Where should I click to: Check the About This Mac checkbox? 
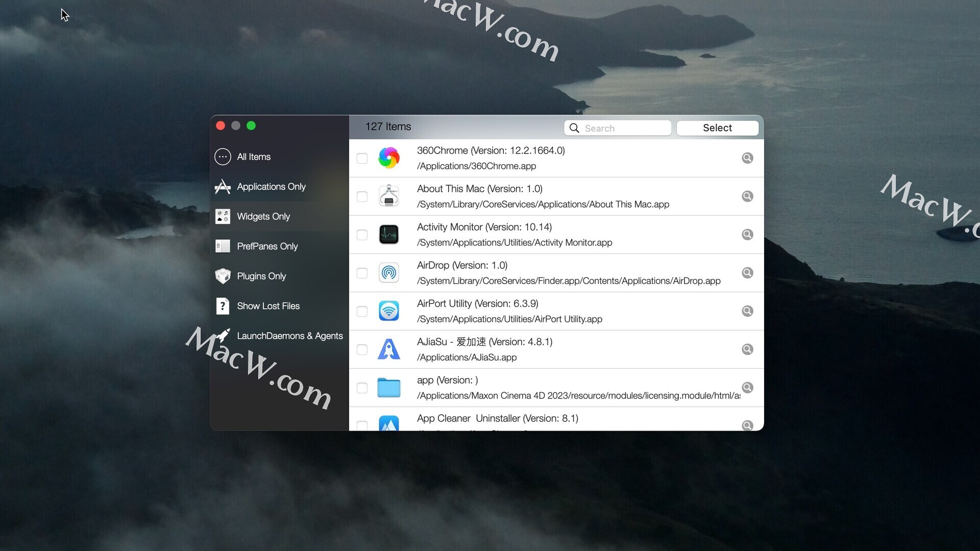362,196
